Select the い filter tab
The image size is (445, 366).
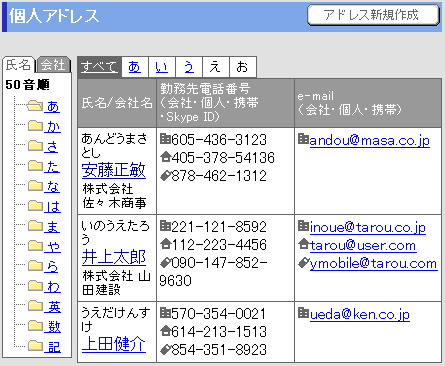pyautogui.click(x=162, y=67)
